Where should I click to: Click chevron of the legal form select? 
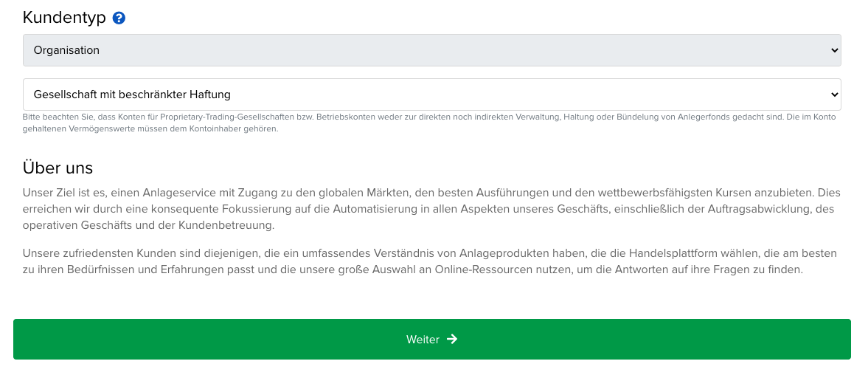(834, 94)
